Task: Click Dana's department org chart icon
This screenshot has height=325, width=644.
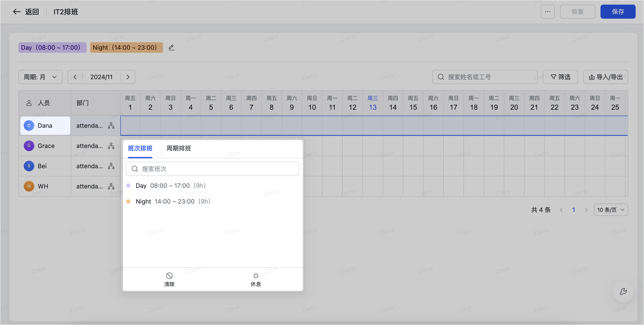Action: (111, 126)
